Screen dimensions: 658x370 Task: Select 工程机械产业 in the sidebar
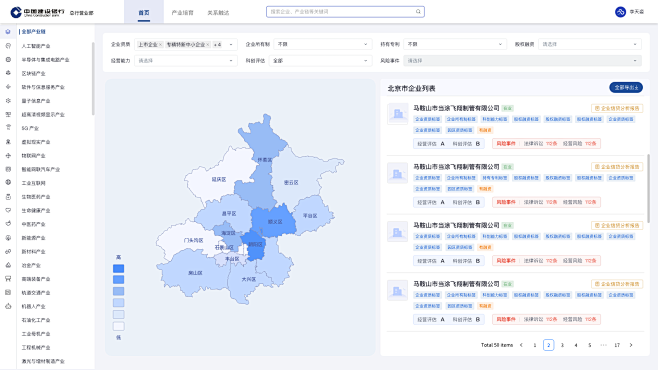36,347
